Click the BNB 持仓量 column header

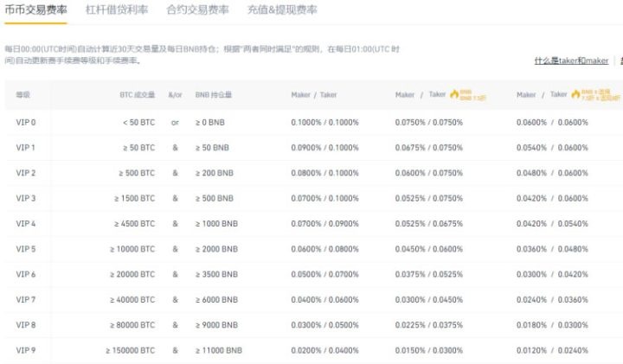point(214,94)
